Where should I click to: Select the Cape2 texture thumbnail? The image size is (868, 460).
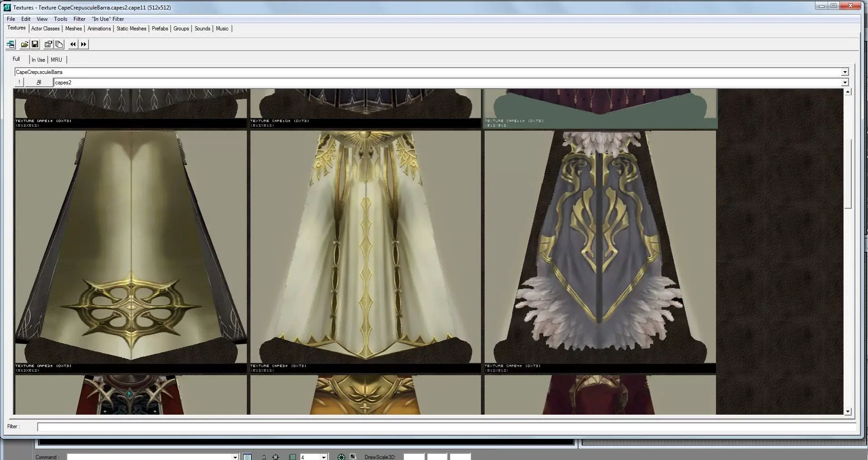click(x=131, y=247)
